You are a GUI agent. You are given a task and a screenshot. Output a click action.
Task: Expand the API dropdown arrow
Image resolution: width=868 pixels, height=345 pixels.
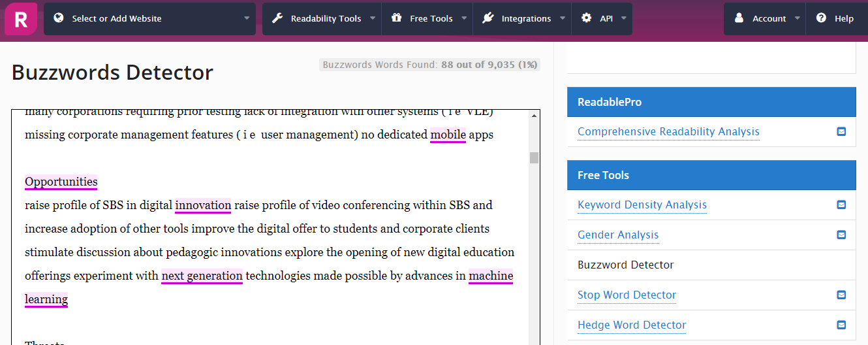(624, 18)
